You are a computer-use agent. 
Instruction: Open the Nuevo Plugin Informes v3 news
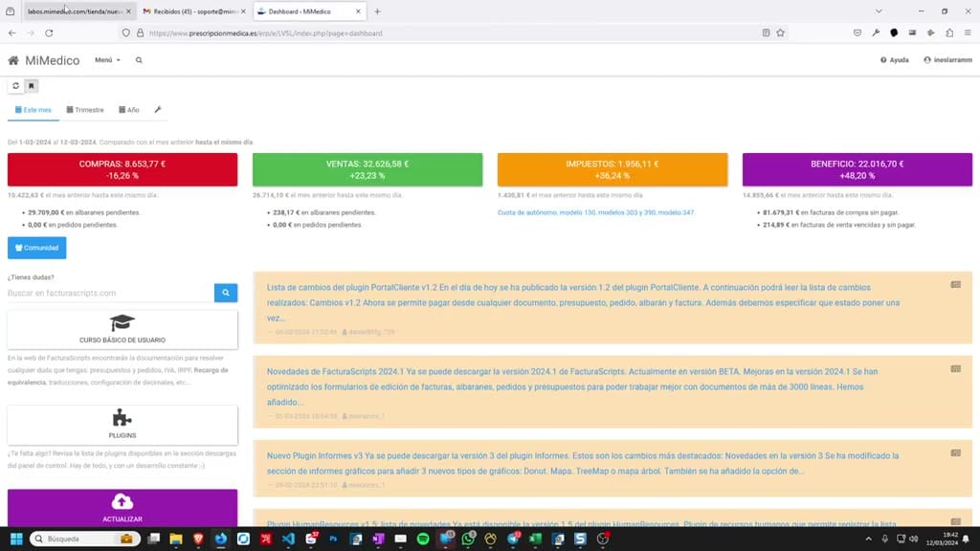click(583, 464)
